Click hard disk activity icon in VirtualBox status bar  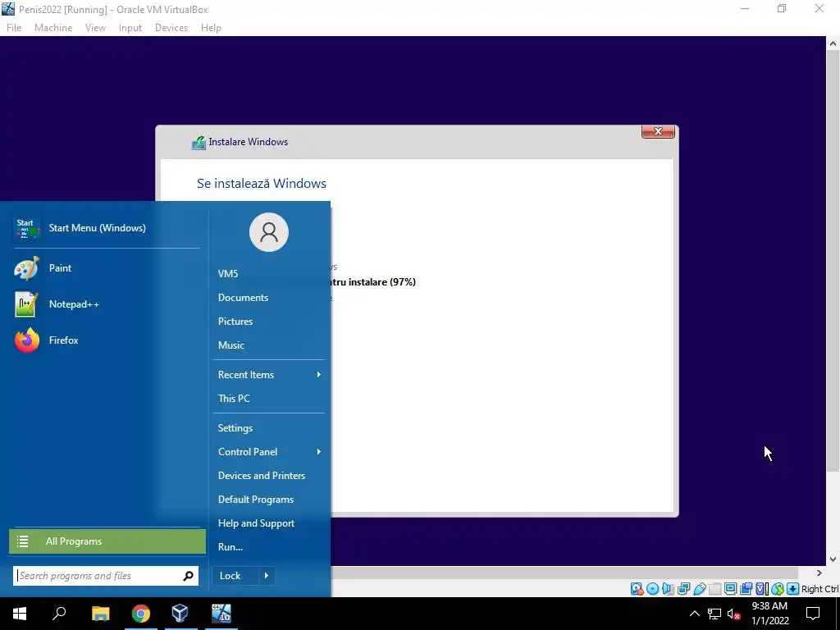(637, 589)
